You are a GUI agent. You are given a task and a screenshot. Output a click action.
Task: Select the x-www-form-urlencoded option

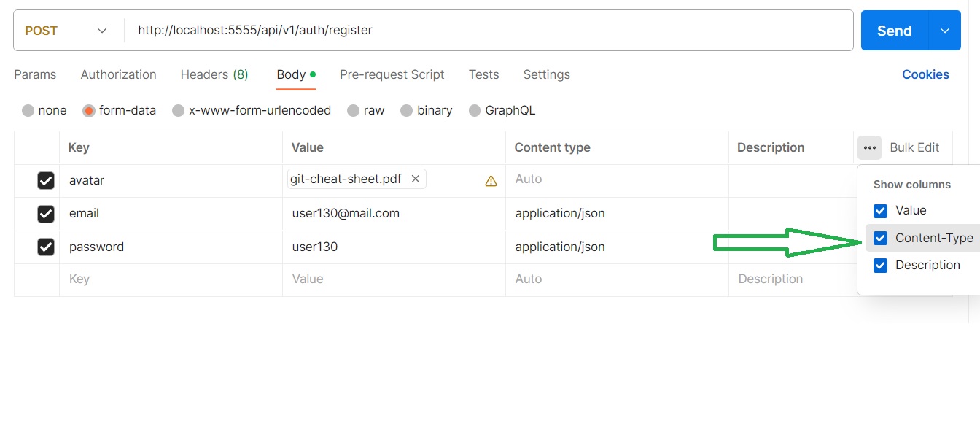pos(178,111)
